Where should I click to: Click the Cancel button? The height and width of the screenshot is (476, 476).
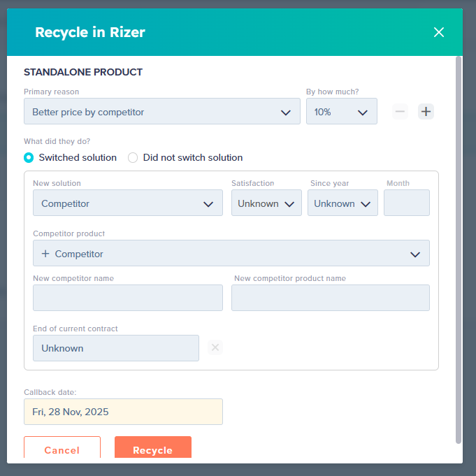click(62, 447)
